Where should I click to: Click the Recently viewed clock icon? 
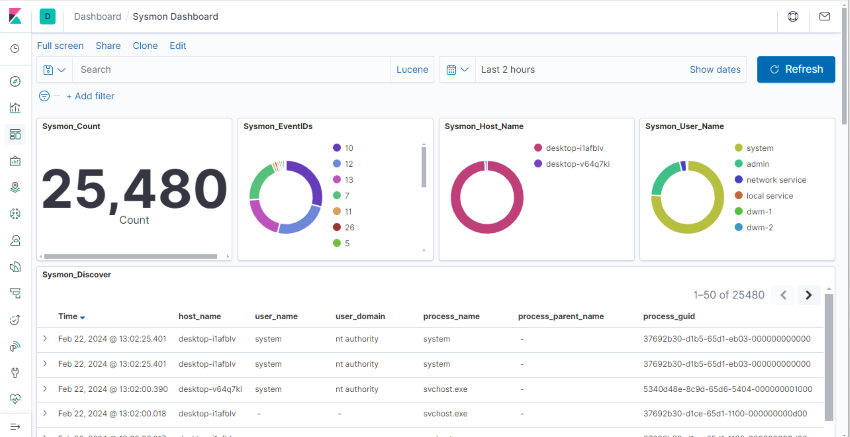[x=15, y=49]
